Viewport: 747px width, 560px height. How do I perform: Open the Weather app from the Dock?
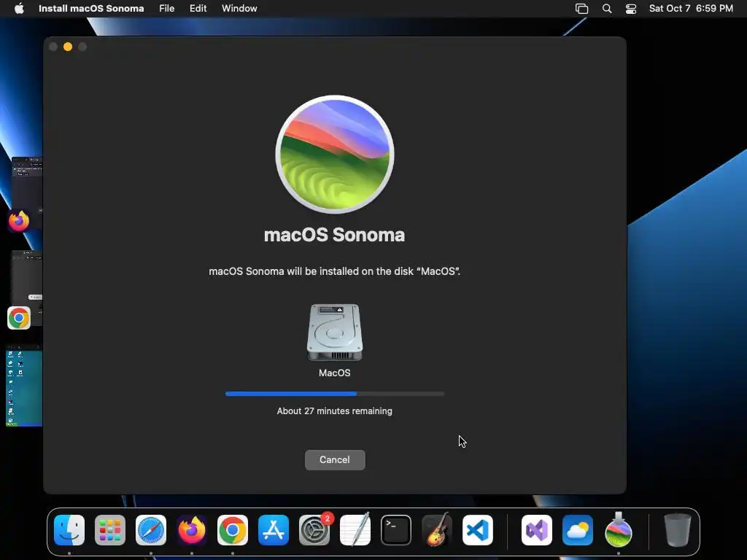pyautogui.click(x=578, y=530)
